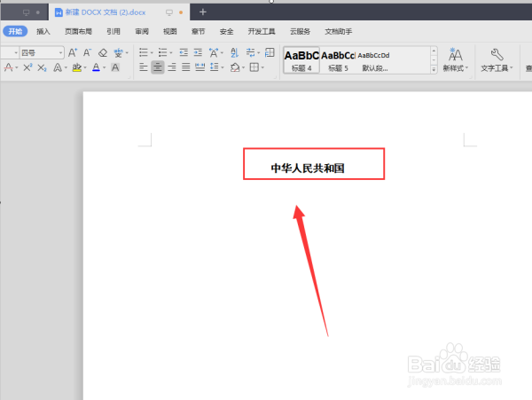
Task: Apply superscript X² formatting
Action: pyautogui.click(x=27, y=67)
